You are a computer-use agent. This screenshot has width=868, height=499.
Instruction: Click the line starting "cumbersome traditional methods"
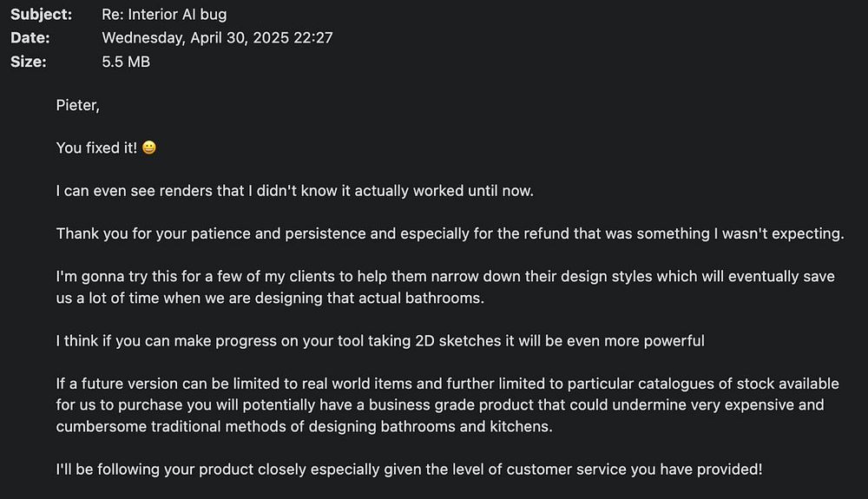pos(304,427)
